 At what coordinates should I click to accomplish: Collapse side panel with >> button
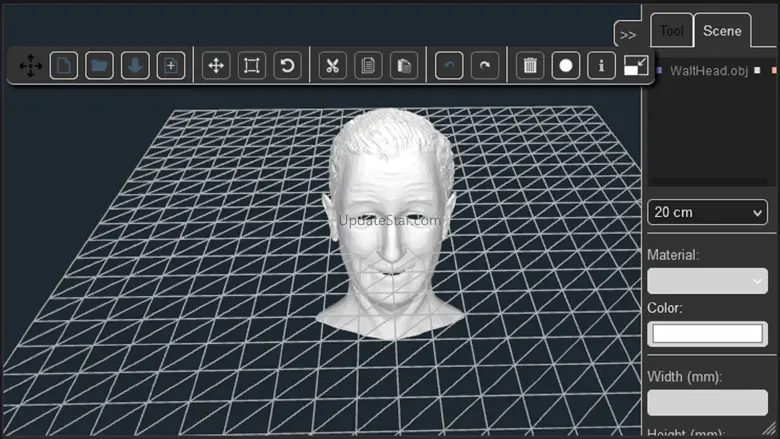628,34
